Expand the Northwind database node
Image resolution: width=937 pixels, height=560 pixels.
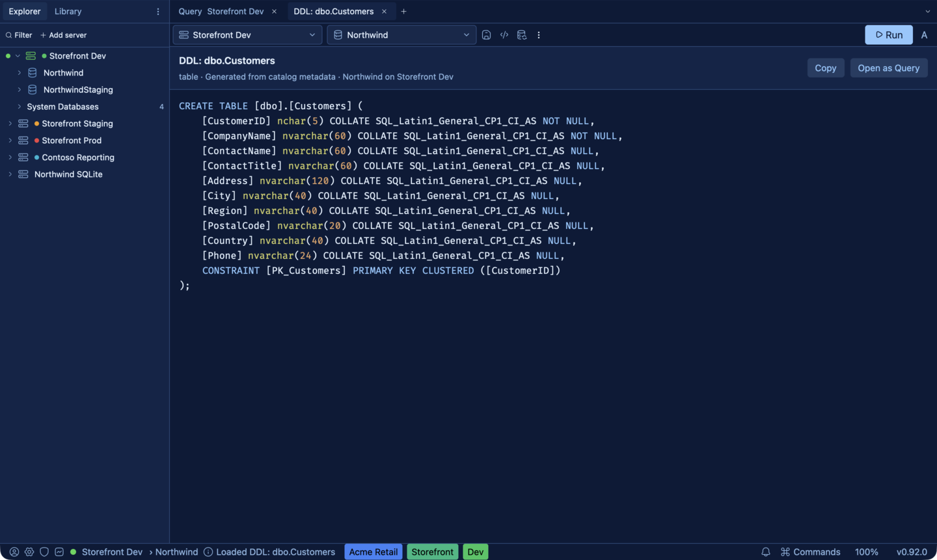pyautogui.click(x=19, y=73)
